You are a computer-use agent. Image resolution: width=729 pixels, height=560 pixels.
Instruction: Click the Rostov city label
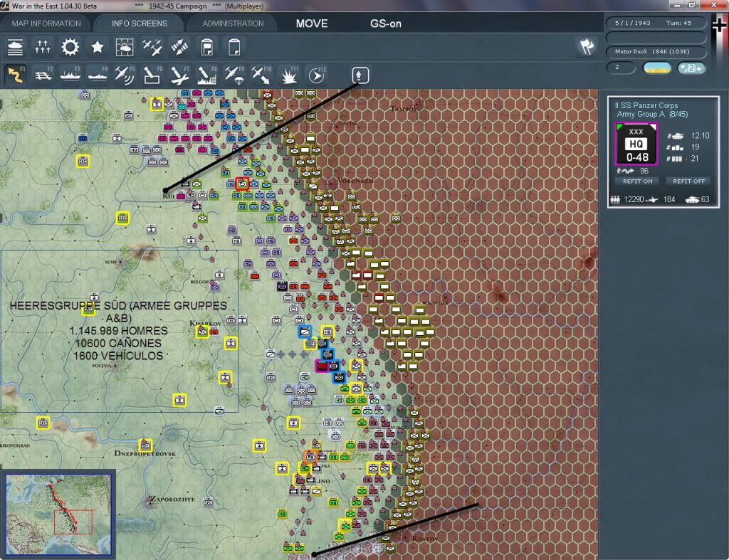click(x=425, y=538)
